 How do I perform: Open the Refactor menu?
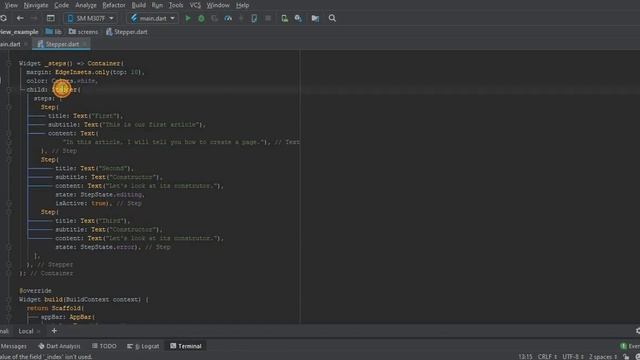tap(114, 5)
